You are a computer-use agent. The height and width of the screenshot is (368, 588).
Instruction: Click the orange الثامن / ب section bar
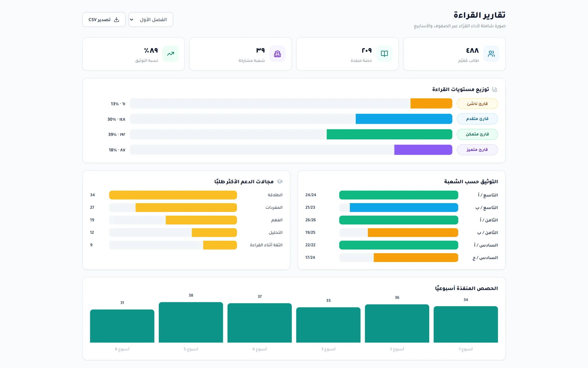point(413,233)
